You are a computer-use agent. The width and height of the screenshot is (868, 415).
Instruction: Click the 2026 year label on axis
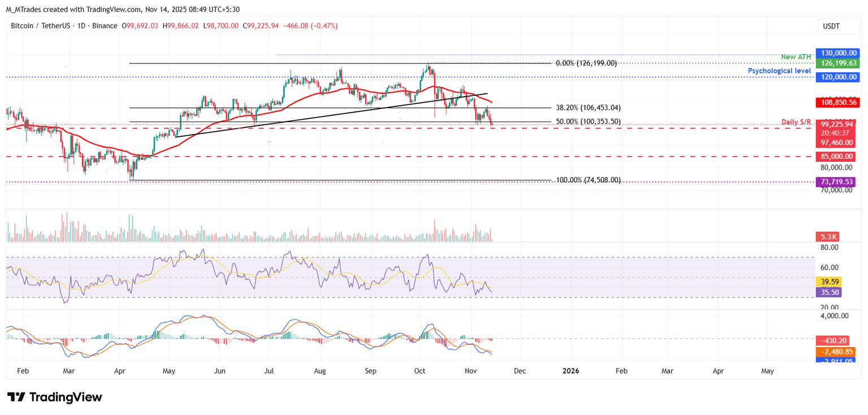(571, 371)
